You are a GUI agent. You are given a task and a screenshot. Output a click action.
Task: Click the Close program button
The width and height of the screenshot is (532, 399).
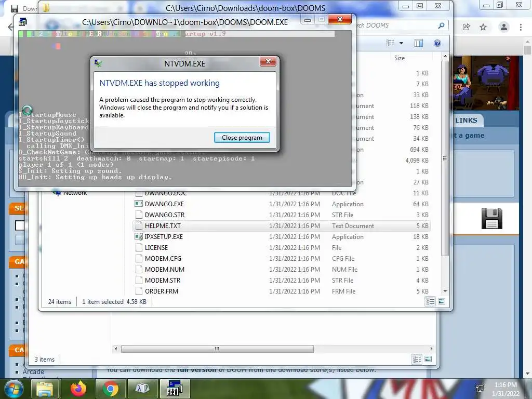242,137
